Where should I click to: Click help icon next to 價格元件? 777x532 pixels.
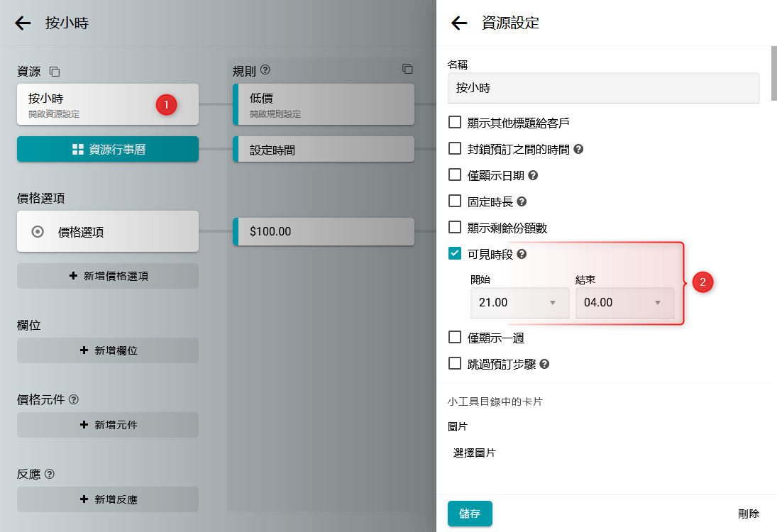point(74,399)
